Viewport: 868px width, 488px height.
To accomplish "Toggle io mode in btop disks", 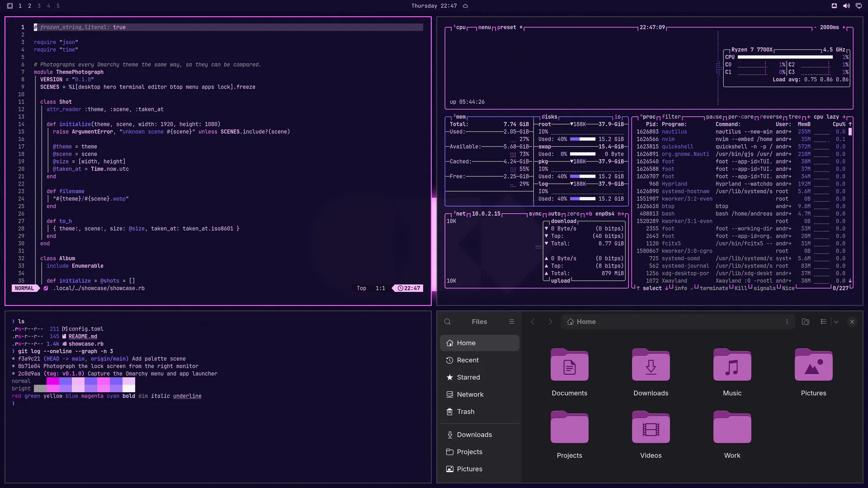I will (618, 117).
